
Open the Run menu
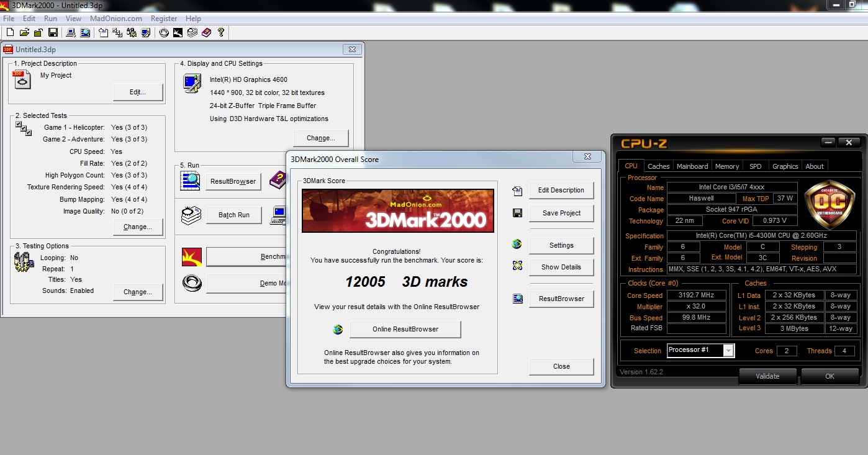[x=50, y=19]
